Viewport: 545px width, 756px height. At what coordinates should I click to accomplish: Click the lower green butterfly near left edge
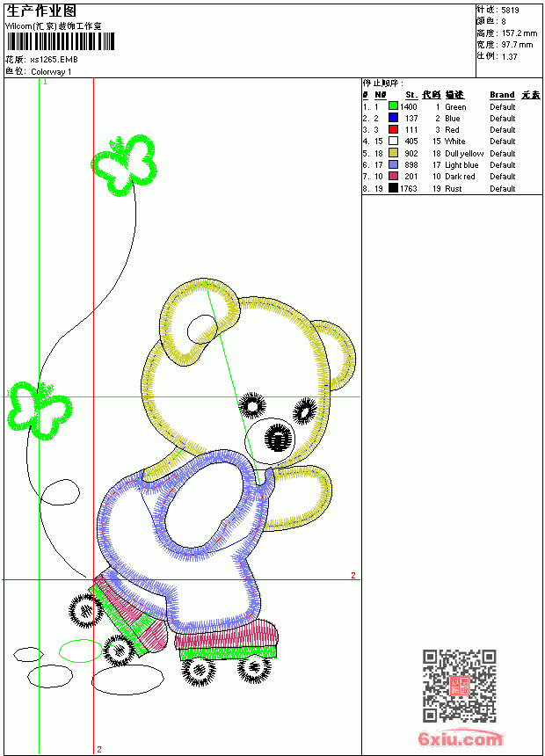[40, 410]
